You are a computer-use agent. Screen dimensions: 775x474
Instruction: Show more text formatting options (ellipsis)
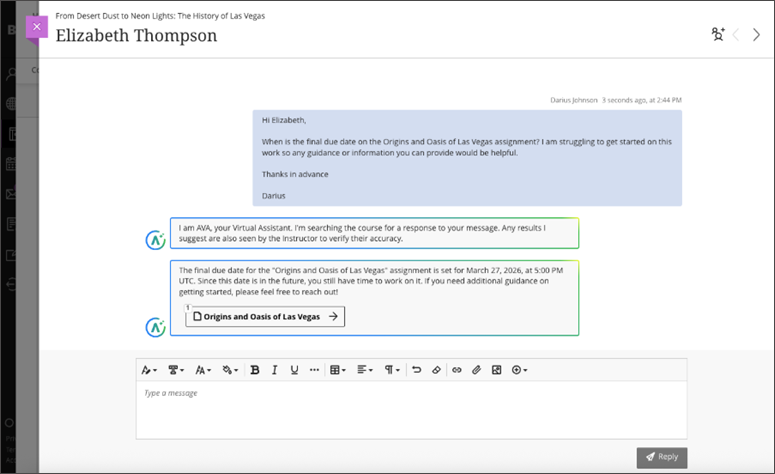point(314,370)
